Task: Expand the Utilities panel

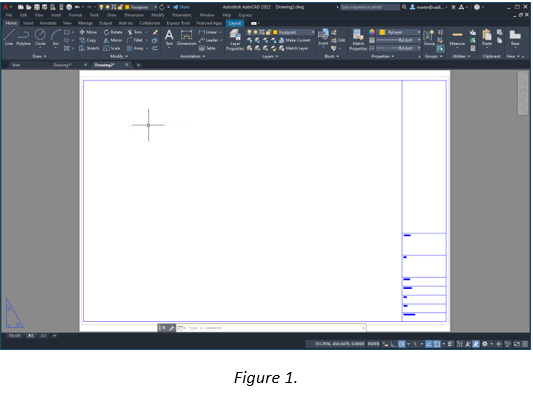Action: (461, 56)
